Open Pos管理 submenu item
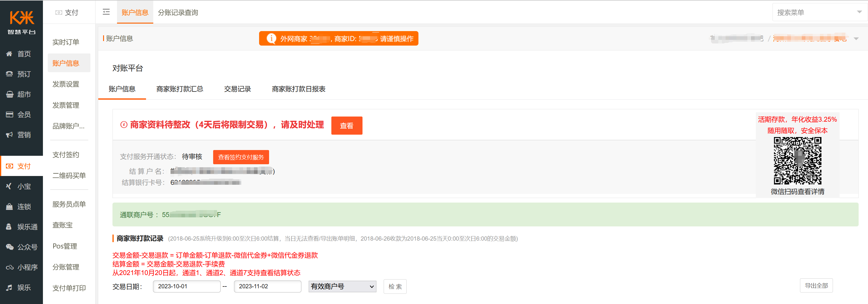868x304 pixels. pos(65,246)
